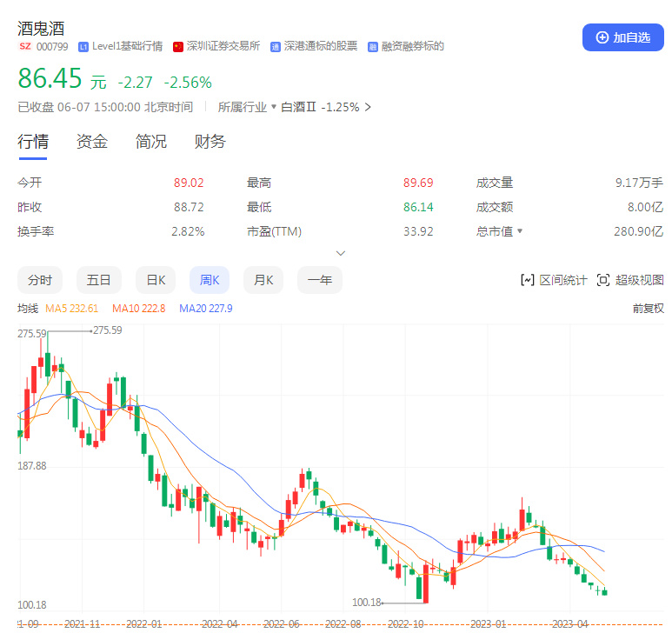Click the SZ exchange badge icon
672x633 pixels.
pos(25,46)
